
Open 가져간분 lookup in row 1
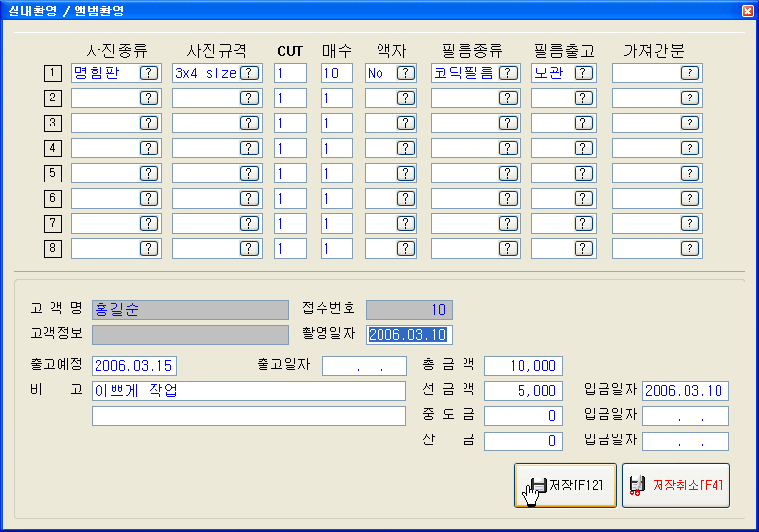pos(689,73)
